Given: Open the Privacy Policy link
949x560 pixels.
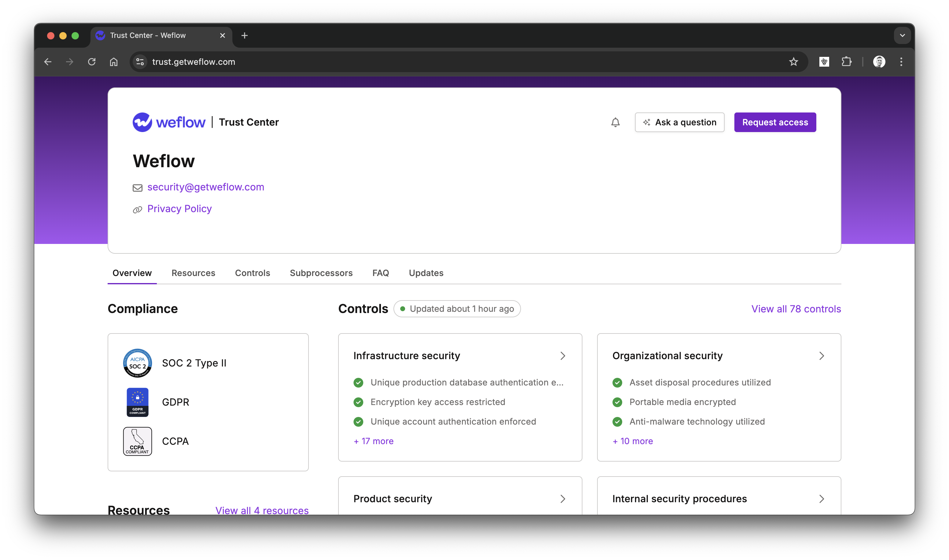Looking at the screenshot, I should coord(179,209).
